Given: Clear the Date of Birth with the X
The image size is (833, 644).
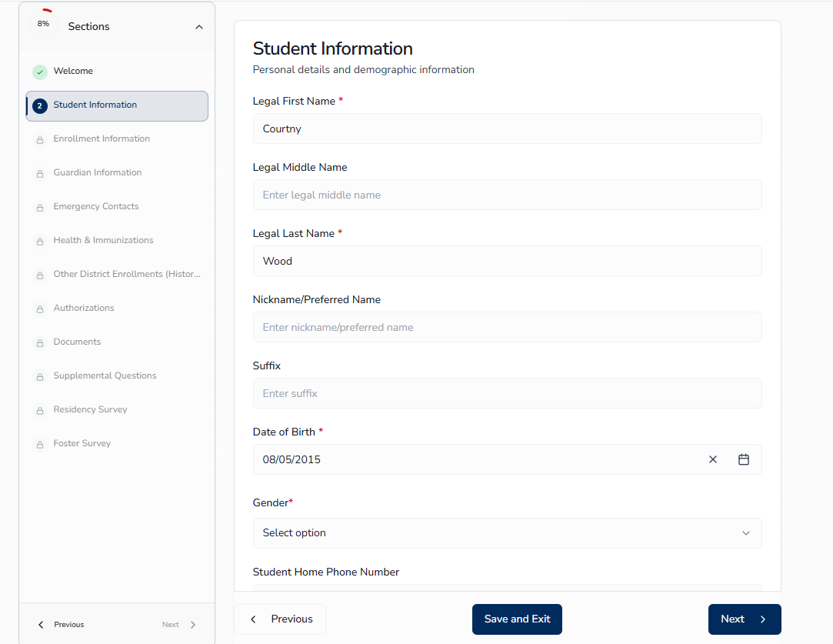Looking at the screenshot, I should 713,459.
